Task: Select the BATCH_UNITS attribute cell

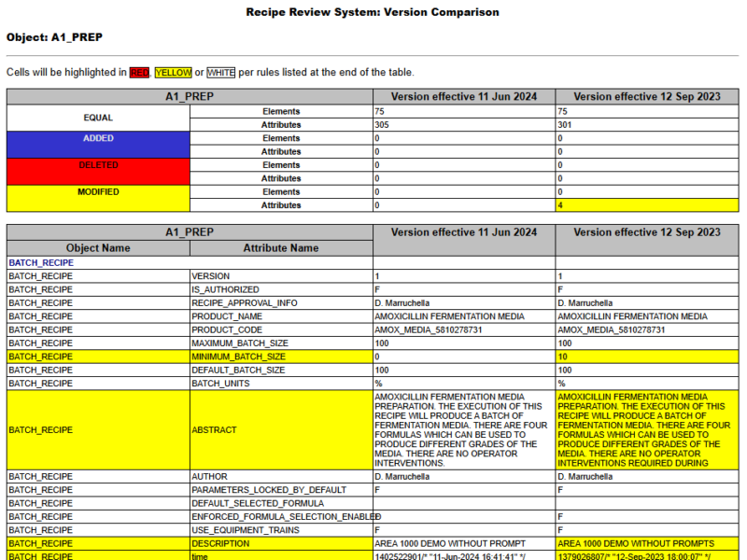Action: (x=281, y=384)
